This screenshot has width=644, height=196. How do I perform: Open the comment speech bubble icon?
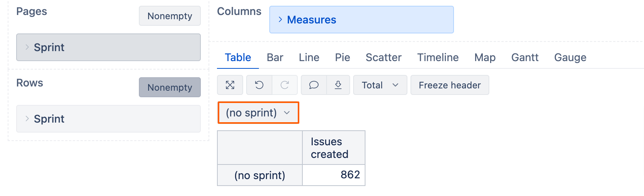314,85
